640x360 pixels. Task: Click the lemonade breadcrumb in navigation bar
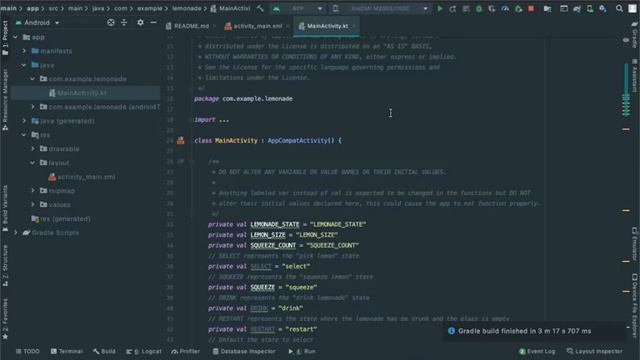pos(187,8)
